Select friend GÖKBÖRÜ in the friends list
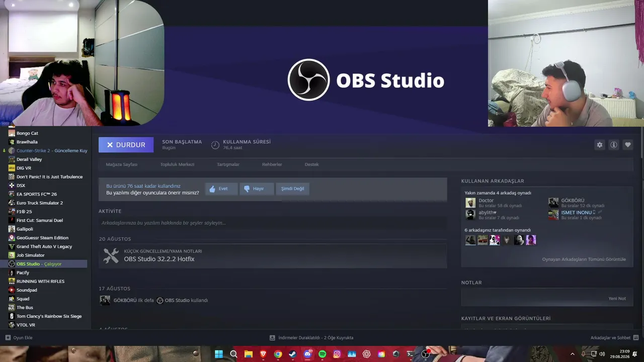Screen dimensions: 644x362 (573, 201)
